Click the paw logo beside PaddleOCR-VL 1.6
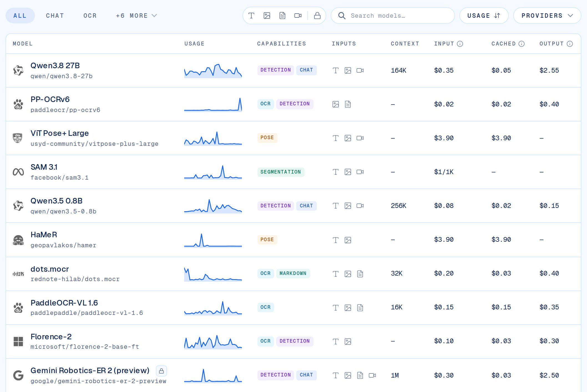 [x=18, y=308]
